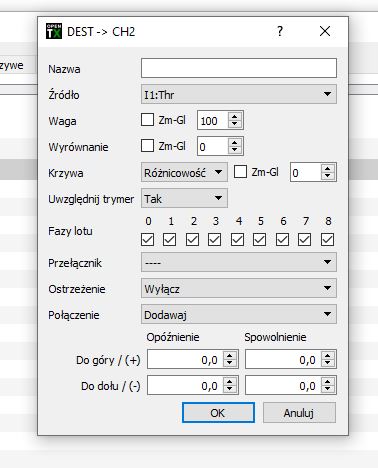Viewport: 378px width, 468px height.
Task: Open the Źródło dropdown showing I1:Thr
Action: 239,94
